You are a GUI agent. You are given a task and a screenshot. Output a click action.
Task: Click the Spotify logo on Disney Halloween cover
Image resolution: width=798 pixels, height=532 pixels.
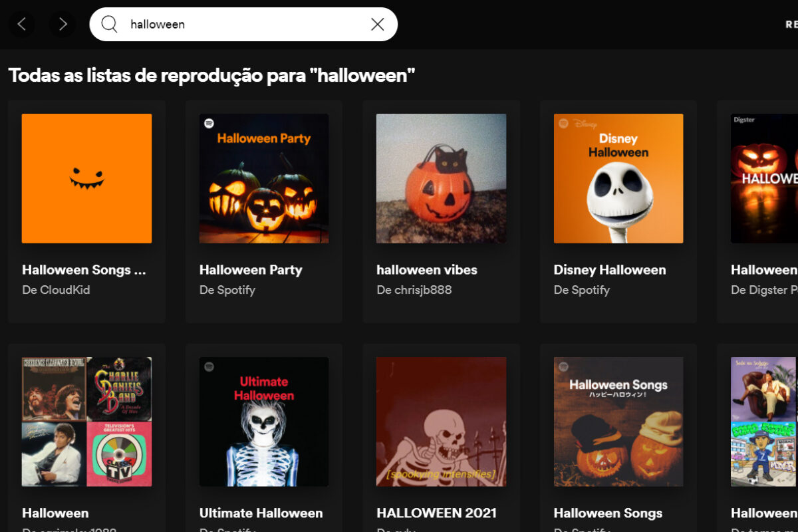pos(563,124)
